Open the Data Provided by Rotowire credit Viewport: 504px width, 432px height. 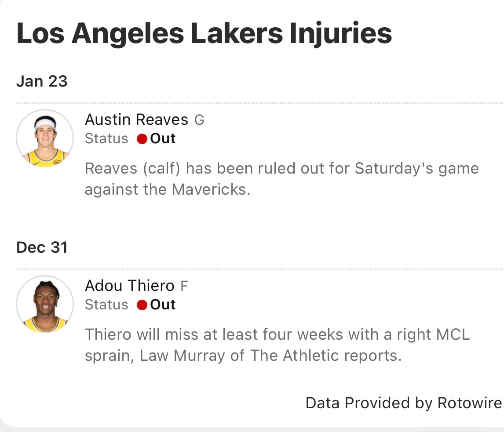point(403,403)
